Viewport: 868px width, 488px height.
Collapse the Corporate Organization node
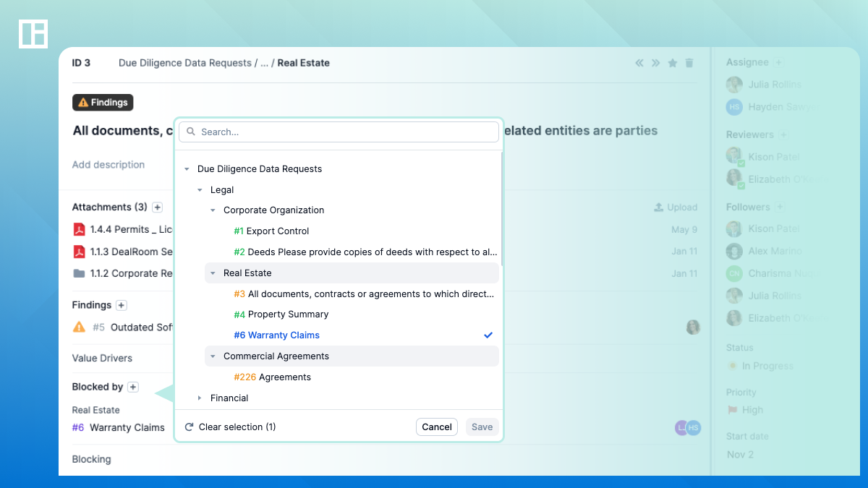(x=213, y=210)
